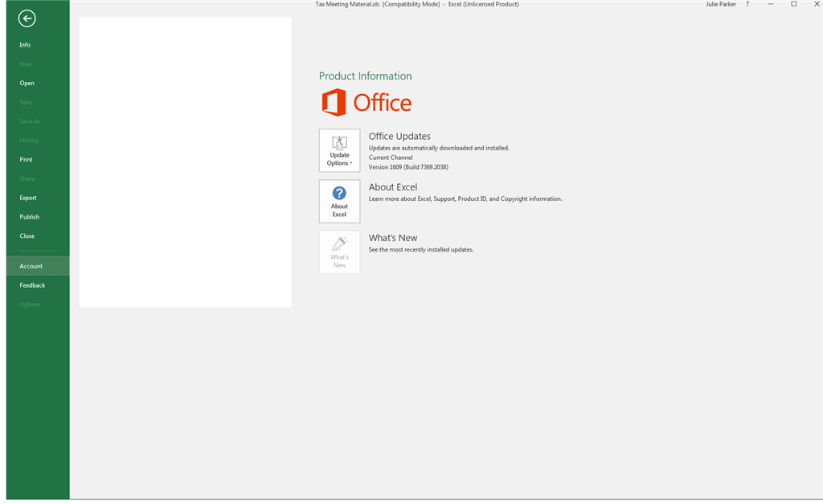Open the Feedback page
Image resolution: width=823 pixels, height=504 pixels.
[38, 285]
